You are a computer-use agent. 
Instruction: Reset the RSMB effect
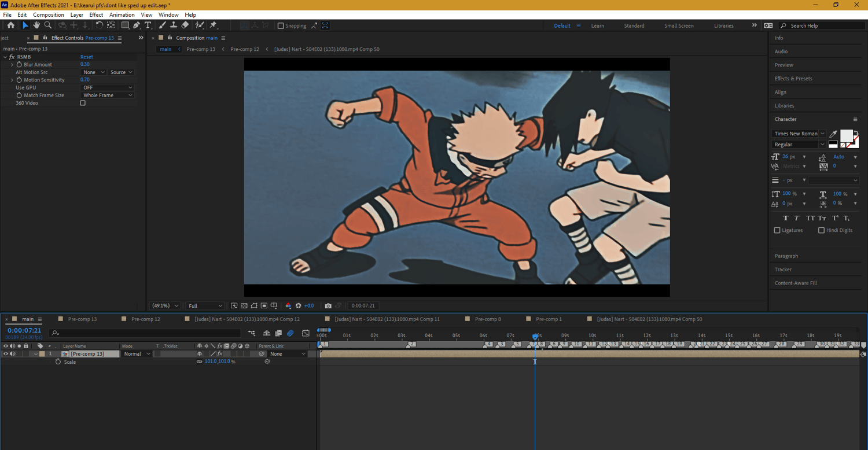click(x=87, y=57)
